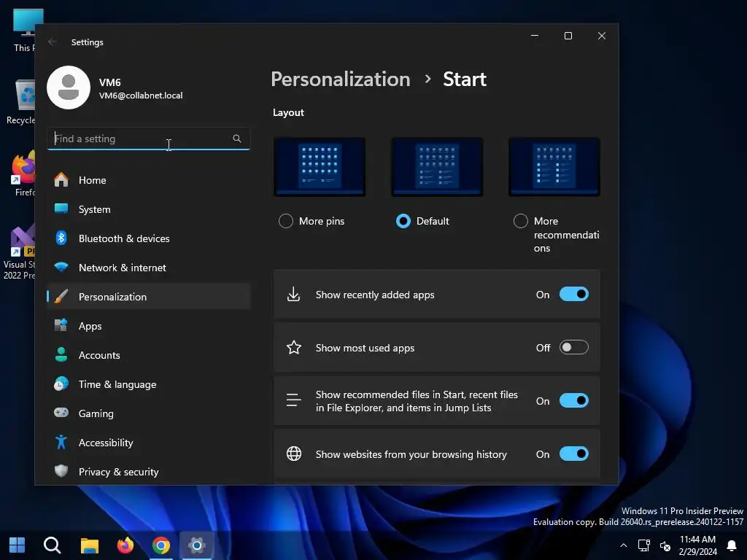The width and height of the screenshot is (747, 560).
Task: Open Time & language settings
Action: [x=149, y=384]
